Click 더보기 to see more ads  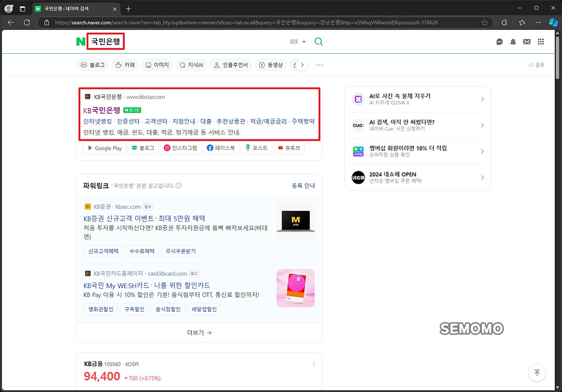click(199, 333)
